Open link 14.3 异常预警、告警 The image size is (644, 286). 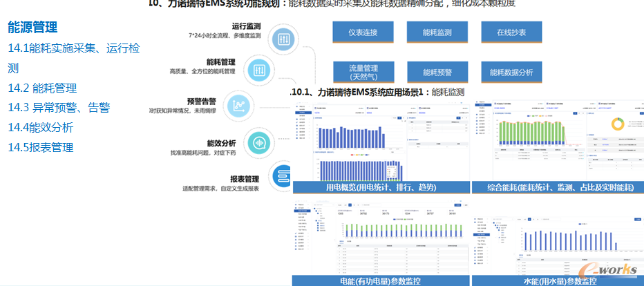point(59,108)
